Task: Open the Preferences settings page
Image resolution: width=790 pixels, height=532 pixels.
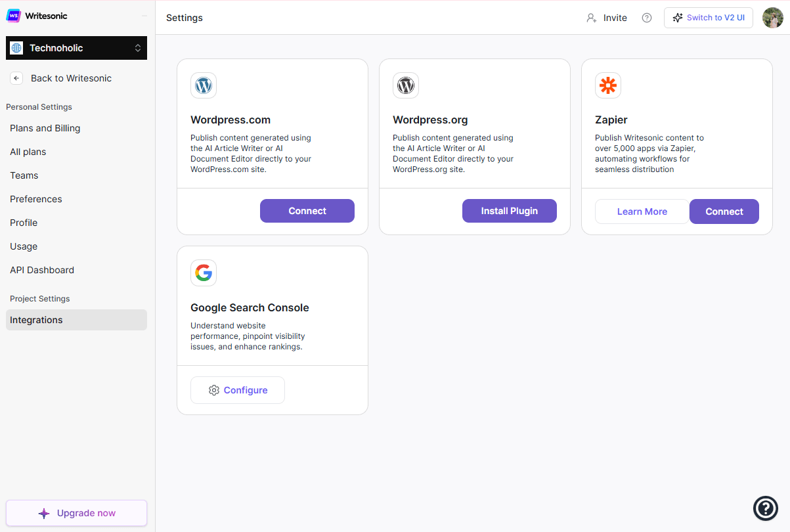Action: click(35, 199)
